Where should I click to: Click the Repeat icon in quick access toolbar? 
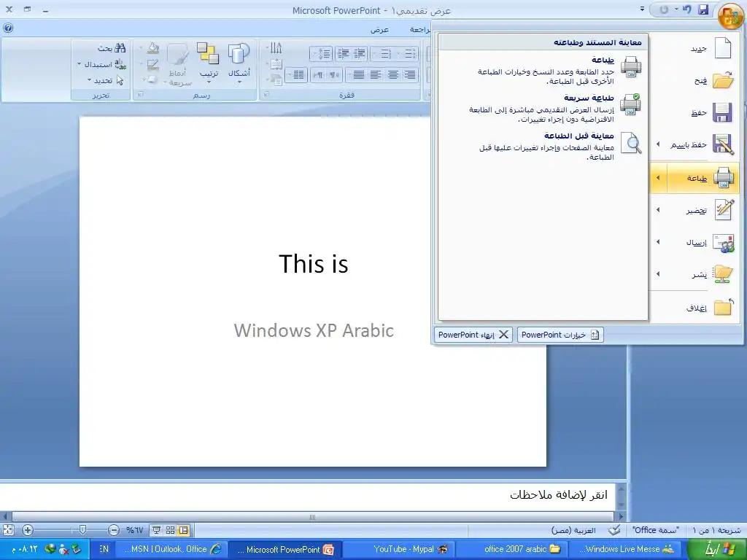coord(664,9)
